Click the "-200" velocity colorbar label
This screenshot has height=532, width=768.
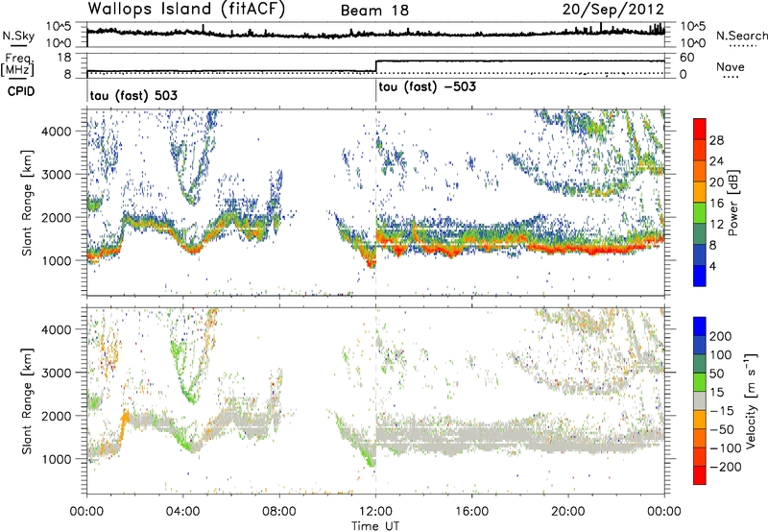(725, 468)
